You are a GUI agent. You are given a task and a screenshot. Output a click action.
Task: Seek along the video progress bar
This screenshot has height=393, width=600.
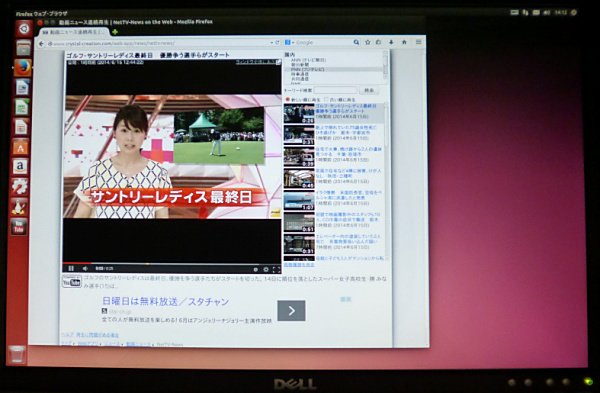(171, 263)
